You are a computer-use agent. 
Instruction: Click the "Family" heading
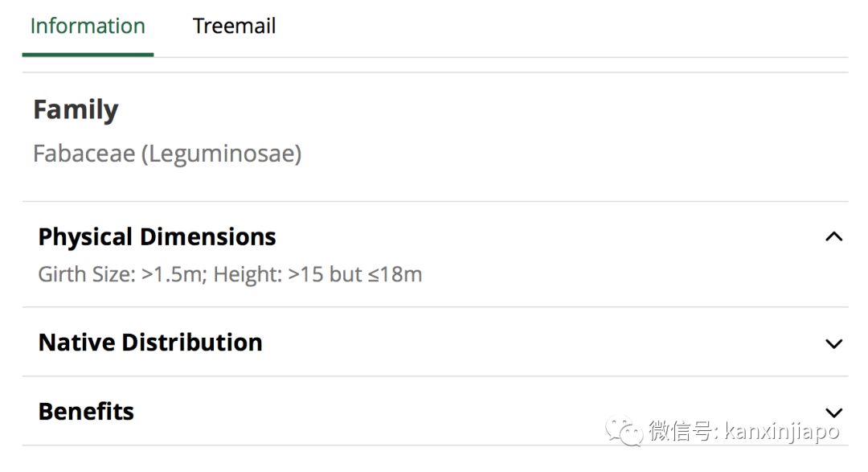pyautogui.click(x=76, y=109)
